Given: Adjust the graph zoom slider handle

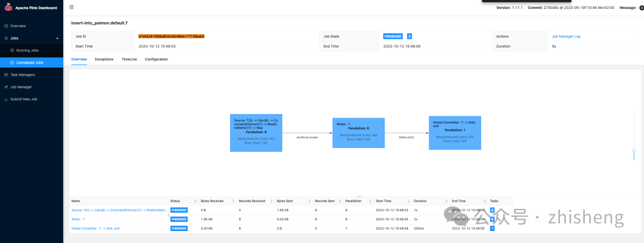Looking at the screenshot, I should pyautogui.click(x=634, y=151).
